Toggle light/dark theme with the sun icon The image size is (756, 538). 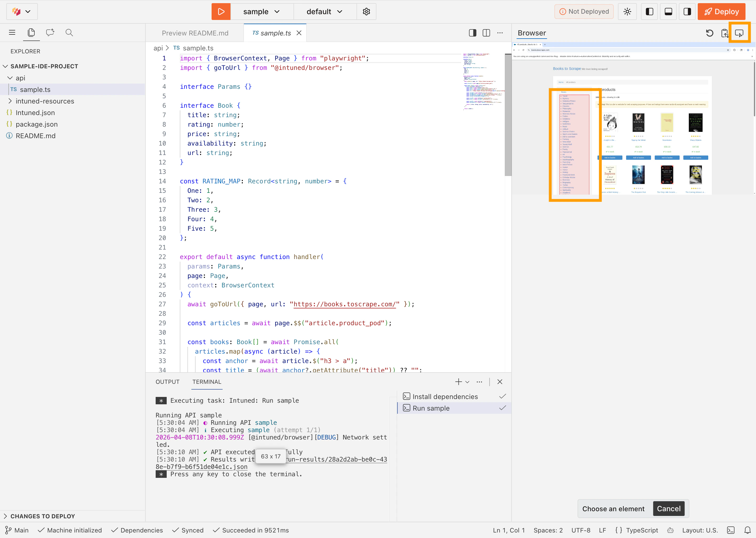click(627, 11)
